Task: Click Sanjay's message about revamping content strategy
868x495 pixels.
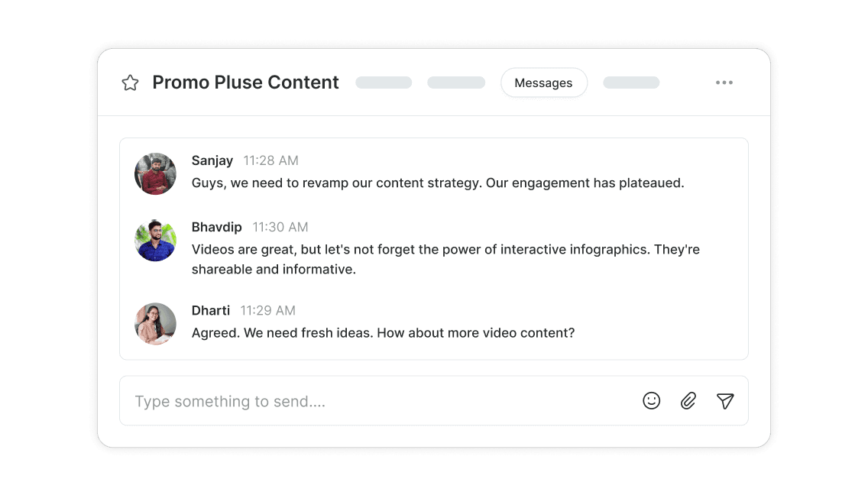Action: pyautogui.click(x=438, y=183)
